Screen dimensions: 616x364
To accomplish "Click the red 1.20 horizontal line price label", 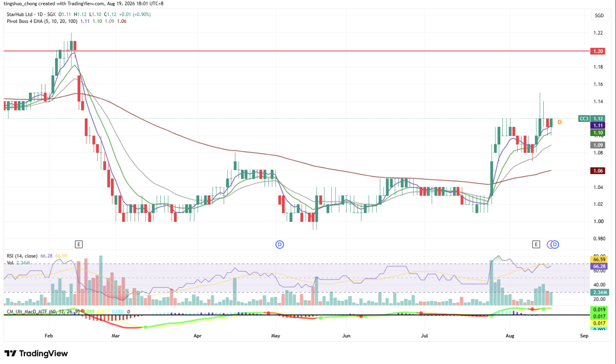I will [x=598, y=51].
